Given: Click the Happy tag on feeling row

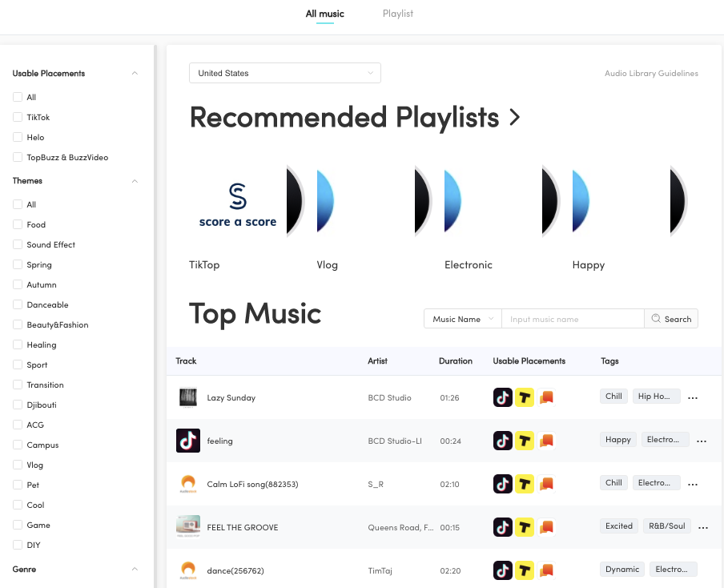Looking at the screenshot, I should (617, 439).
